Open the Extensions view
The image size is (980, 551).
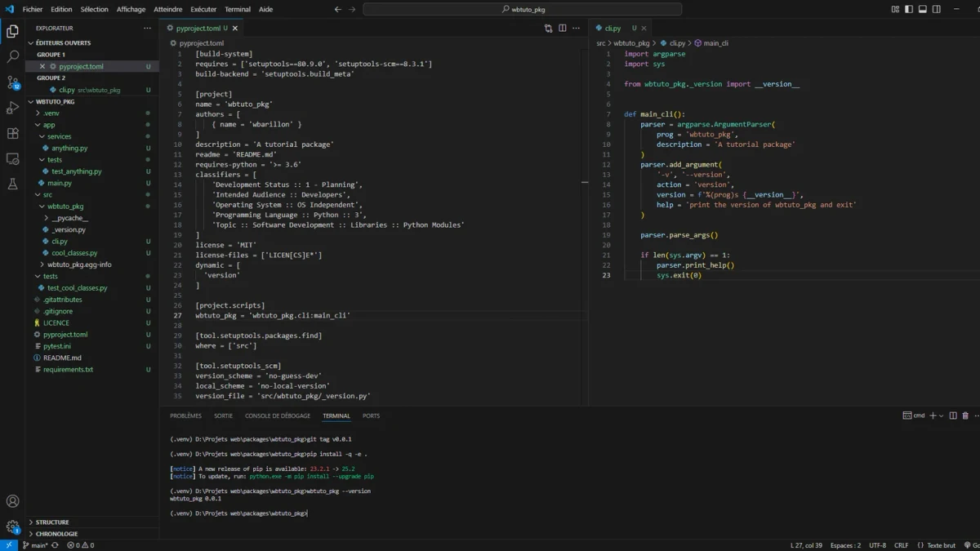tap(12, 133)
